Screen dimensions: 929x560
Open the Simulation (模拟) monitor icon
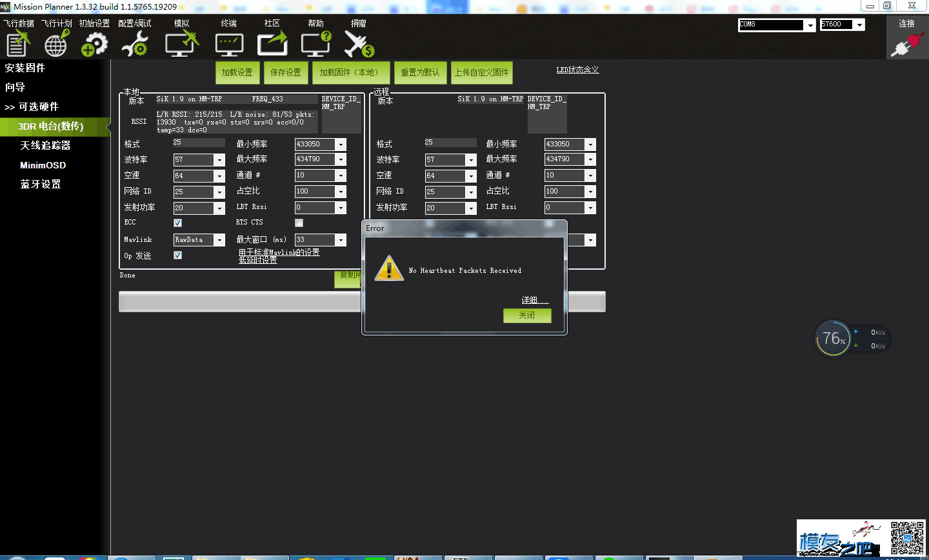pos(182,43)
